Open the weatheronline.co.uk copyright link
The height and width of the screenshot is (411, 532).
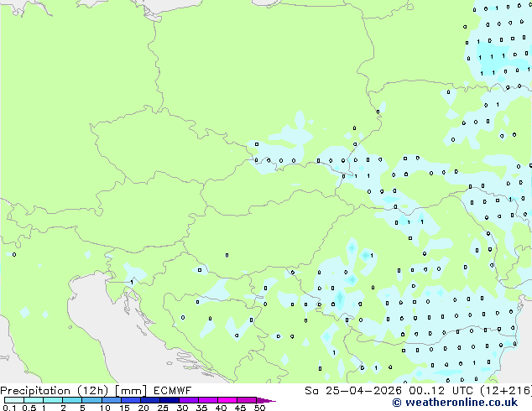(x=455, y=403)
